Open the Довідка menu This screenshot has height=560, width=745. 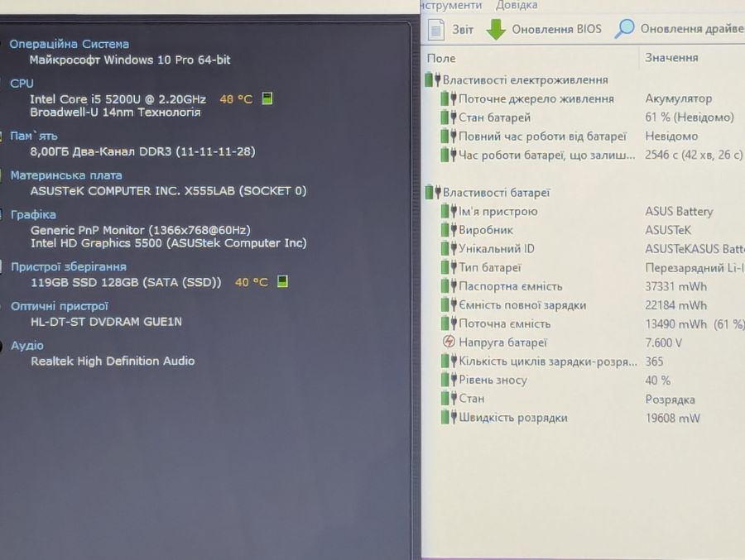pos(517,5)
